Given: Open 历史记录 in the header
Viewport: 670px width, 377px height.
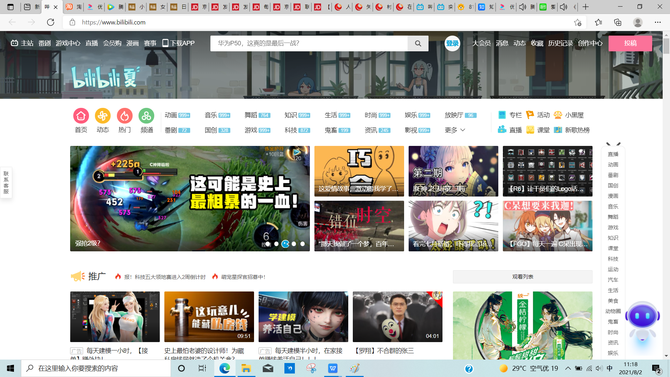Looking at the screenshot, I should tap(560, 43).
